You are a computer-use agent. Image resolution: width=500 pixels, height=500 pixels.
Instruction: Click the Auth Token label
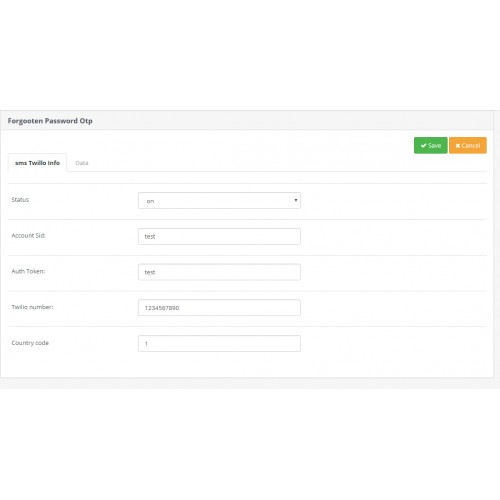point(28,271)
